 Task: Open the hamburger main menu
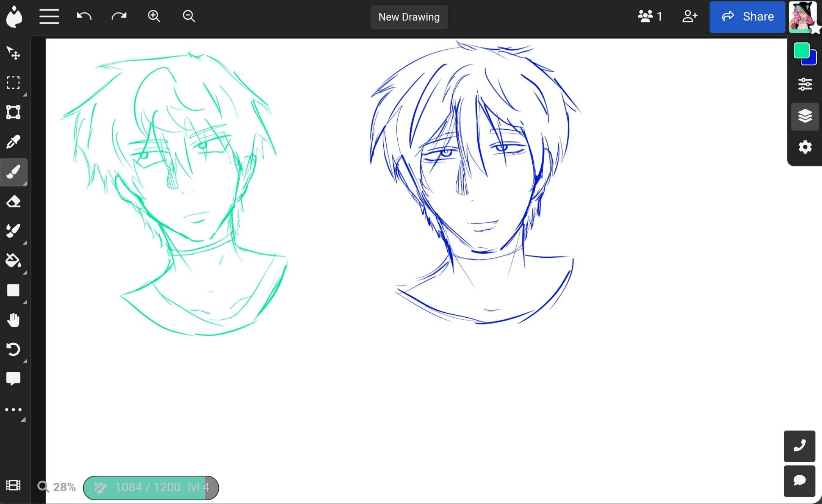coord(49,16)
